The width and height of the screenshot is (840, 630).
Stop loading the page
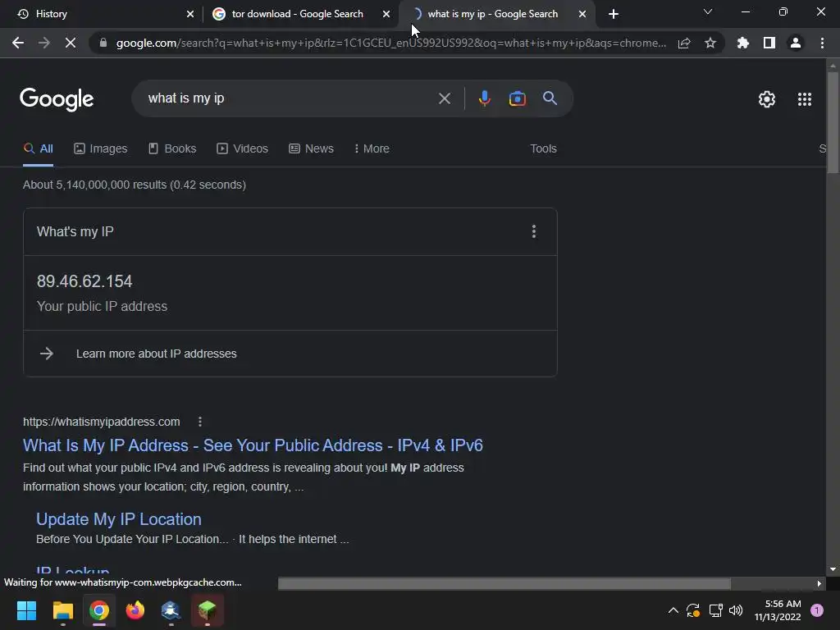[x=71, y=43]
